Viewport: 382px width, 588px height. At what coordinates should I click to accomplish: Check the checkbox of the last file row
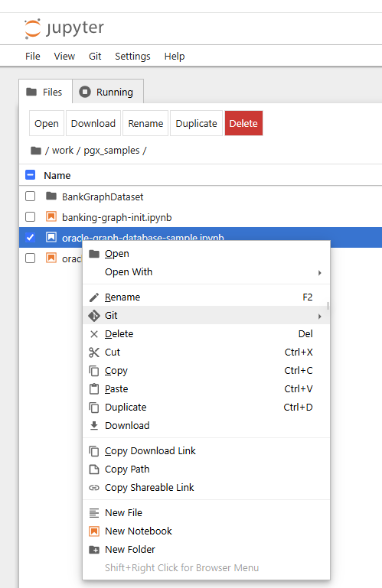point(30,258)
